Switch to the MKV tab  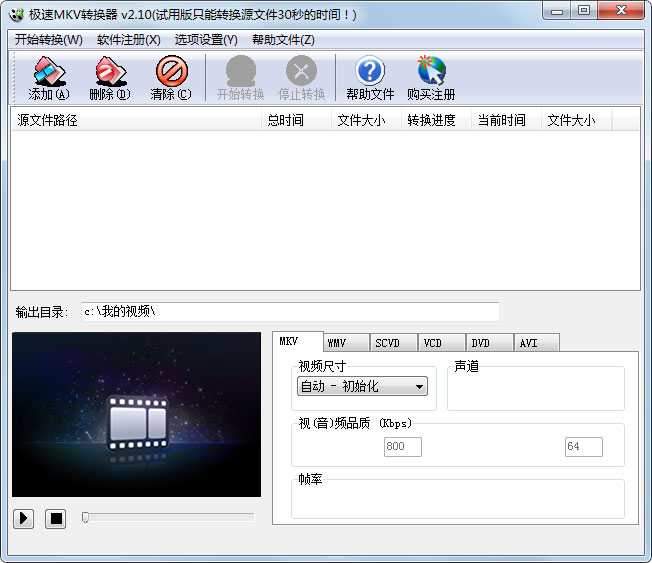click(x=298, y=341)
